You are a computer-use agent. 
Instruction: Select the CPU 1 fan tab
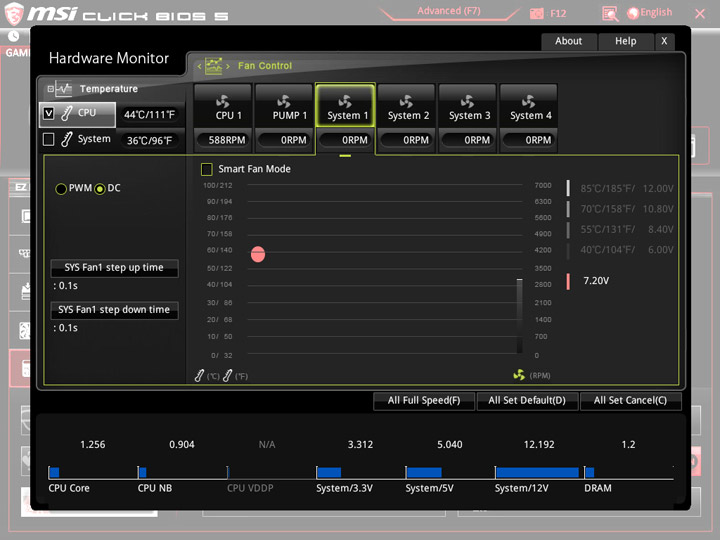(223, 106)
